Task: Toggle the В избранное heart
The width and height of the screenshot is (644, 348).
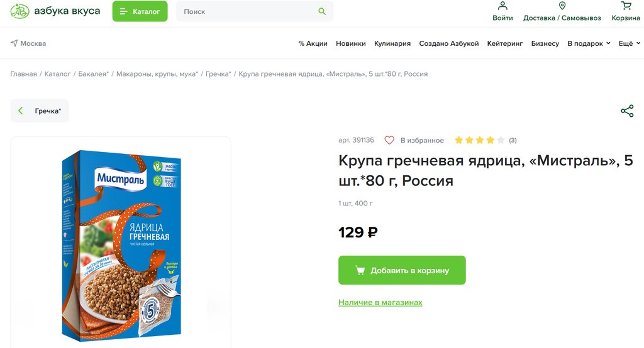Action: click(389, 140)
